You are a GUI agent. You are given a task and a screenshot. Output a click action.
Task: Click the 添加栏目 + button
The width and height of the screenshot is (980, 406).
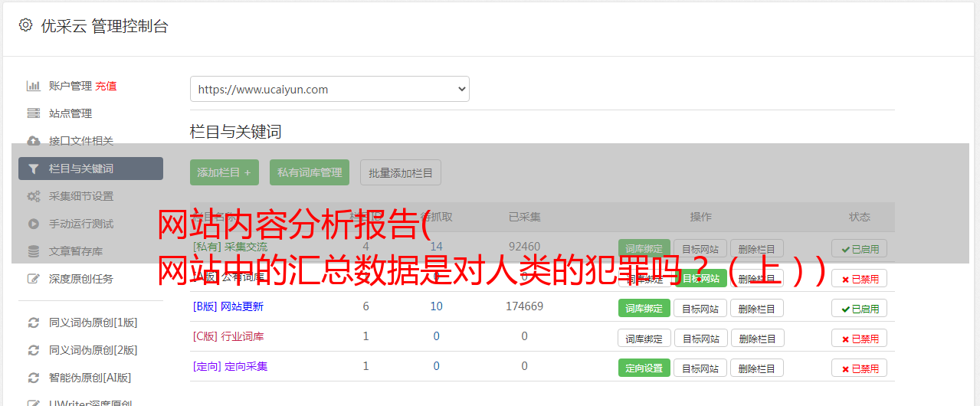[225, 172]
